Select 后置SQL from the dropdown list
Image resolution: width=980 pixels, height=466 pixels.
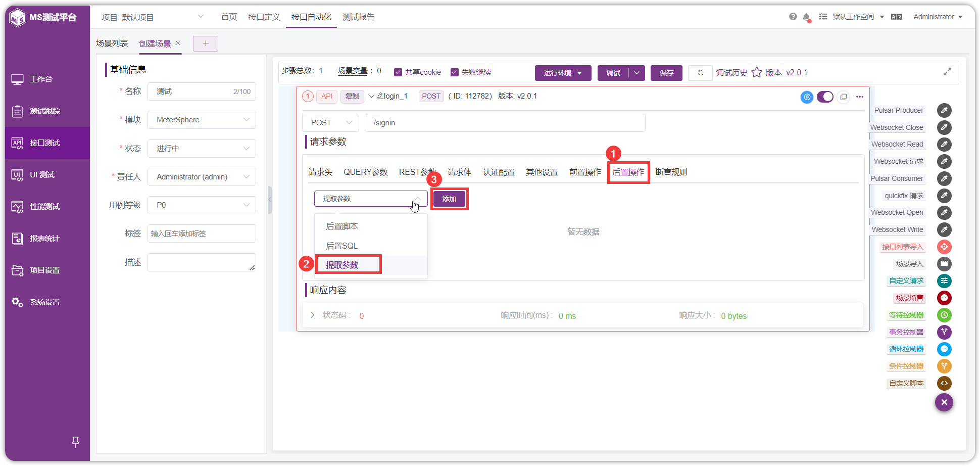(x=371, y=246)
